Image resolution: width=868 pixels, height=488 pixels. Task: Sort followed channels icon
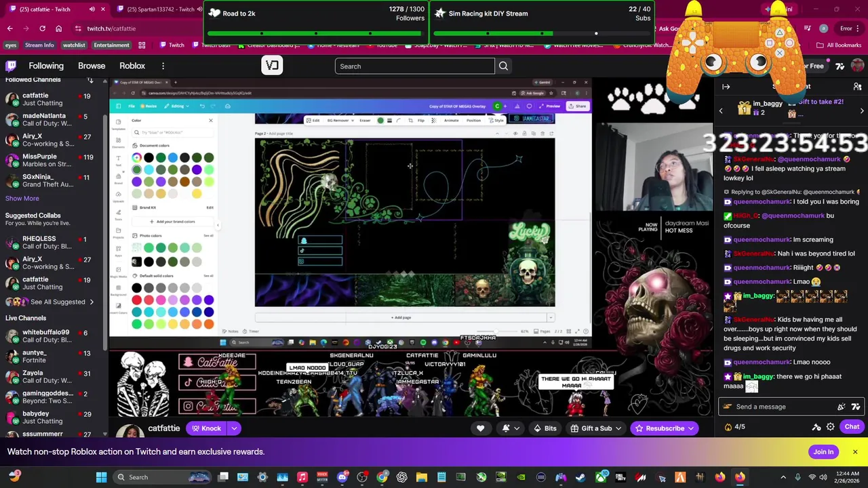tap(90, 80)
